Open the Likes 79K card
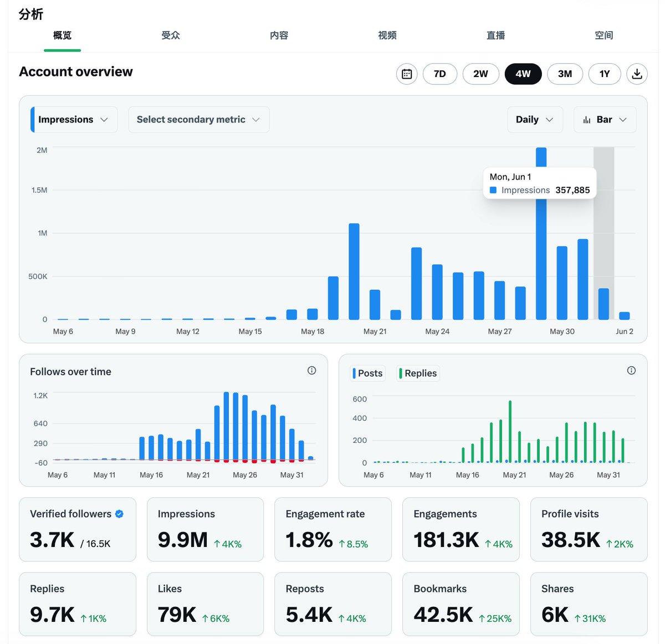This screenshot has height=644, width=665. point(205,604)
